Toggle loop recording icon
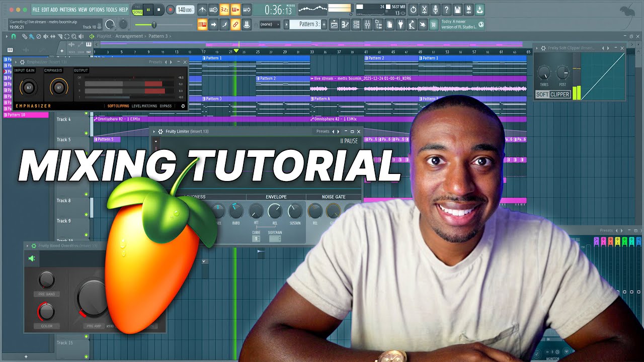Screen dimensions: 644x362 (247, 10)
